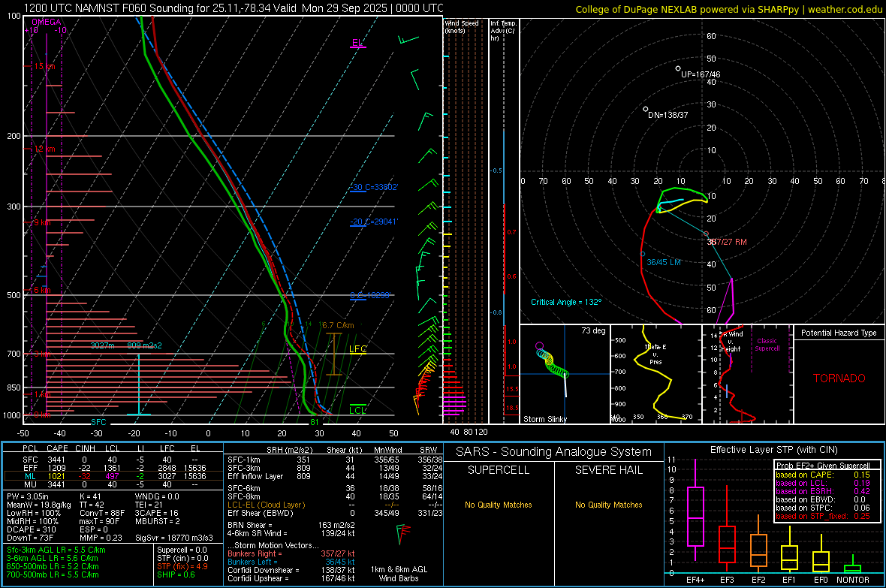
Task: Click the 36/45 LM storm motion label
Action: [663, 262]
